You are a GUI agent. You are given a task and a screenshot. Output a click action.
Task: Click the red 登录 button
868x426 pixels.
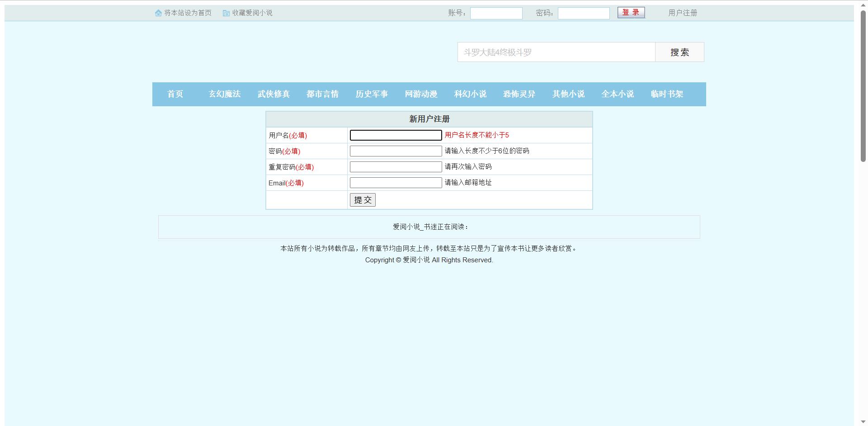(x=631, y=13)
